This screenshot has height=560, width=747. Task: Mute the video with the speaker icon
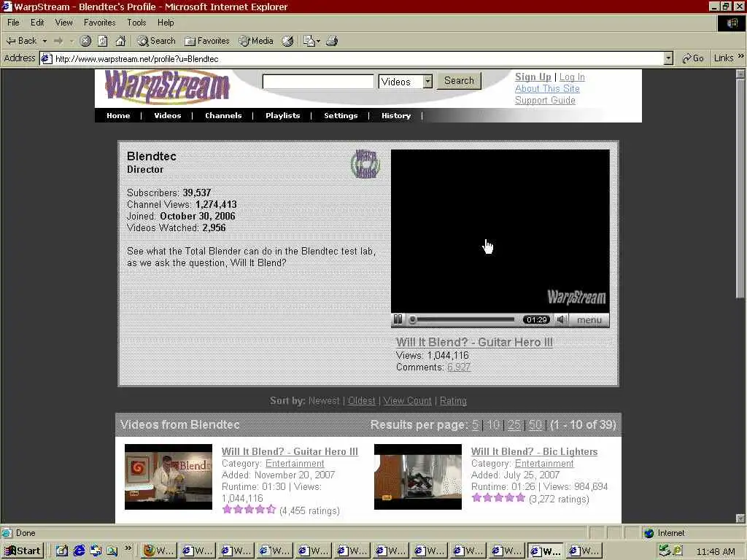[x=562, y=319]
